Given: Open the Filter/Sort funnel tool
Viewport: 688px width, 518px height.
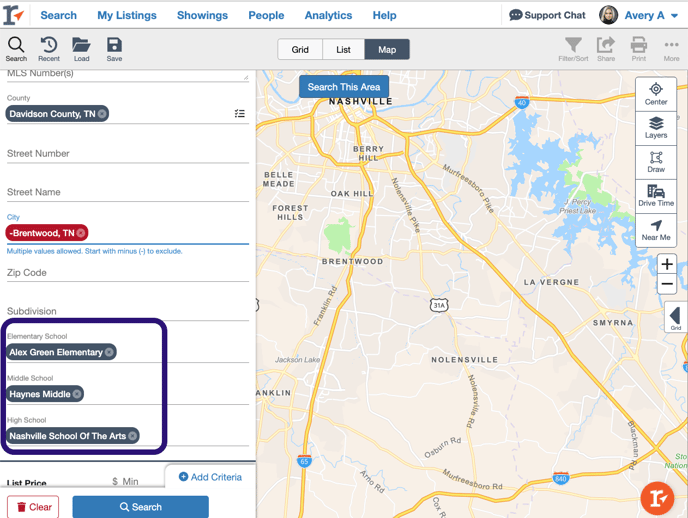Looking at the screenshot, I should click(573, 48).
